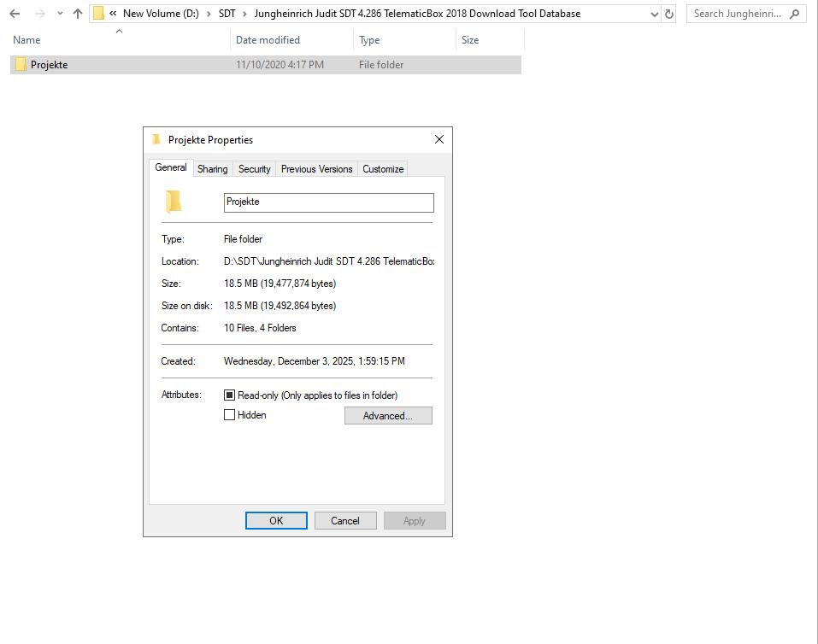Viewport: 818px width, 644px height.
Task: Click the Size on disk value
Action: (280, 306)
